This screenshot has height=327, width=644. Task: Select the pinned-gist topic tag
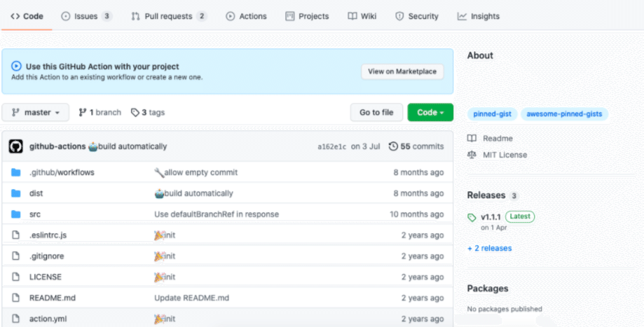[492, 114]
